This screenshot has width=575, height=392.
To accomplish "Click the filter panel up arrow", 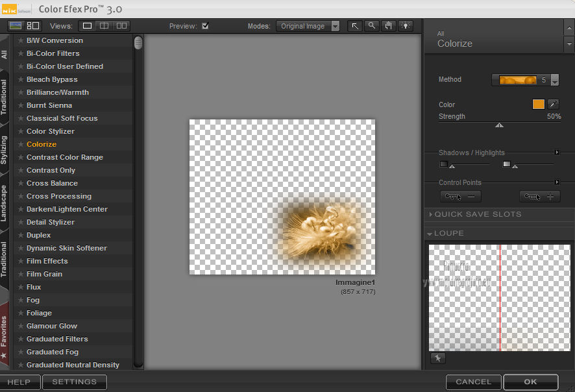I will click(569, 28).
